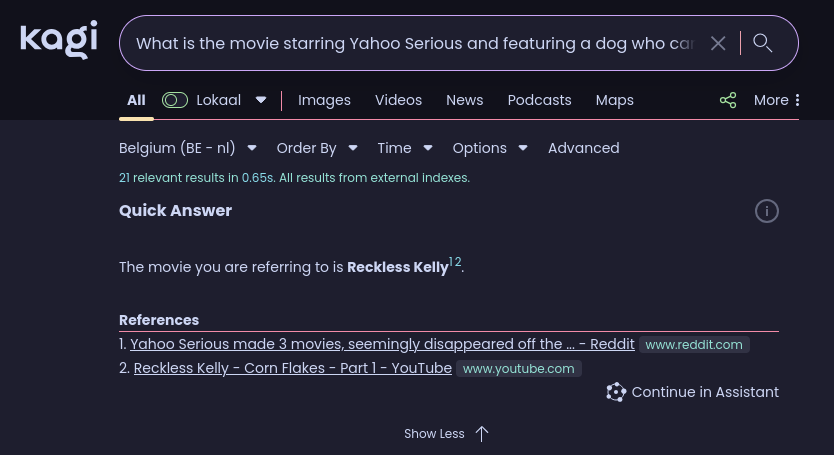Collapse the answer with Show Less
Screen dimensions: 834x455
pyautogui.click(x=446, y=434)
